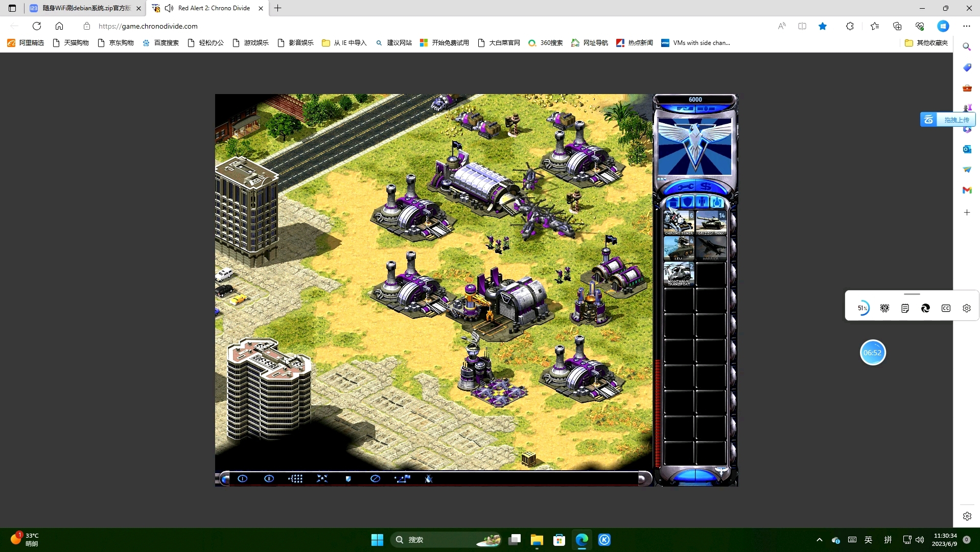Open Windows Start menu
Image resolution: width=980 pixels, height=552 pixels.
click(x=377, y=540)
